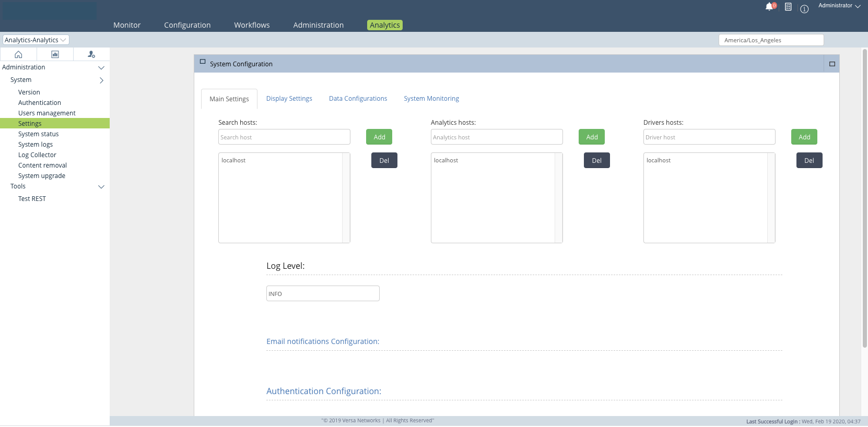Click the Search host input field
The image size is (868, 427).
tap(284, 137)
